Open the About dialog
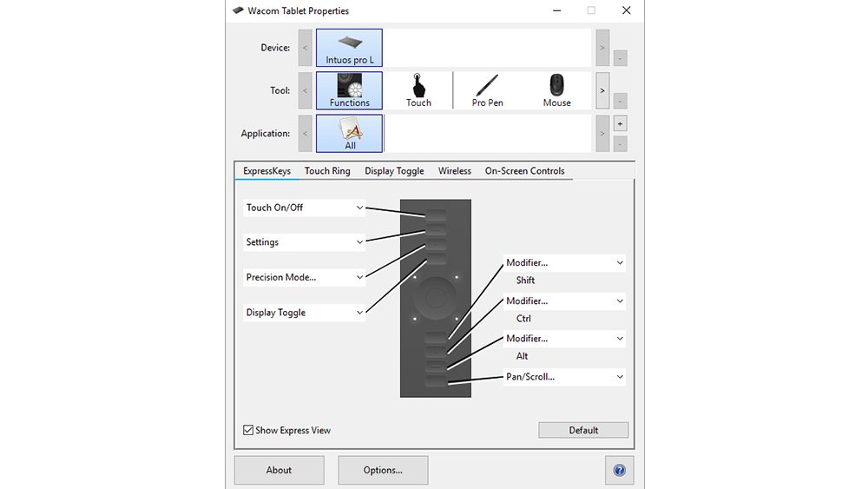Screen dimensions: 868x489 [x=279, y=470]
